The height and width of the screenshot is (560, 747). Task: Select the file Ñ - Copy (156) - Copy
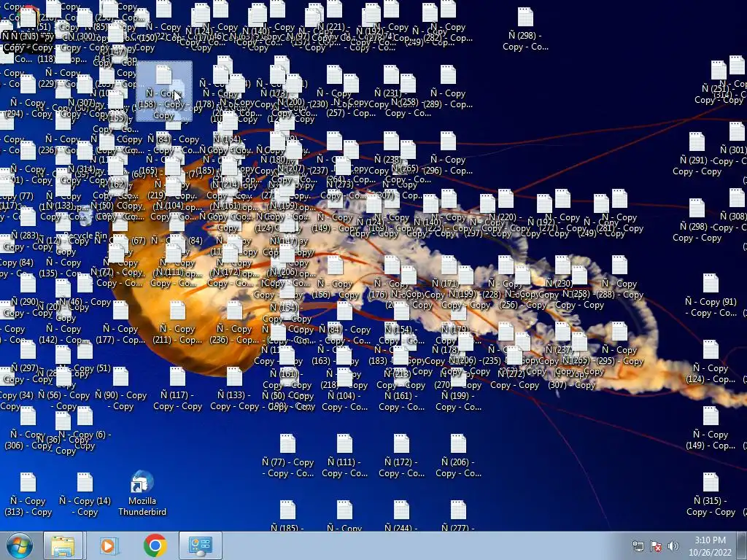tap(335, 277)
